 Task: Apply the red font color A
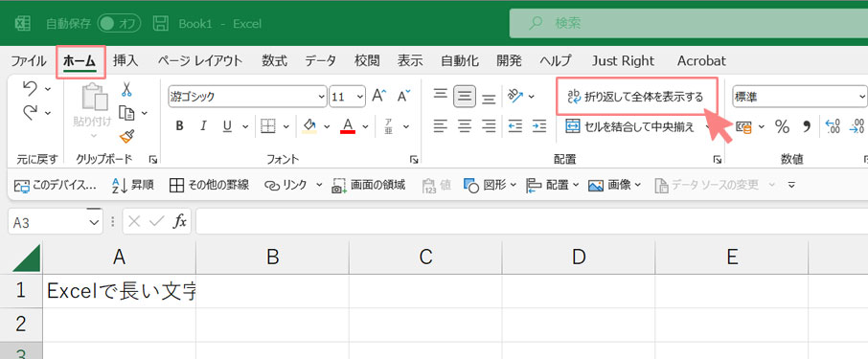point(348,126)
